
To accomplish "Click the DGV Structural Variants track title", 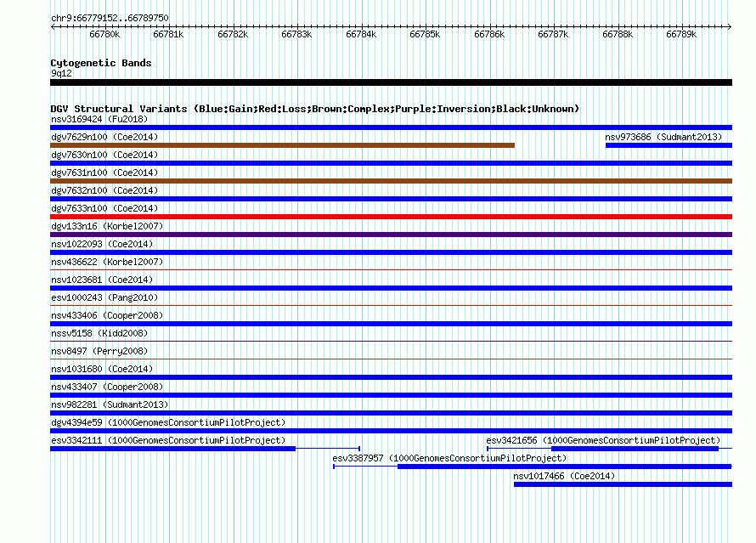I will tap(315, 109).
